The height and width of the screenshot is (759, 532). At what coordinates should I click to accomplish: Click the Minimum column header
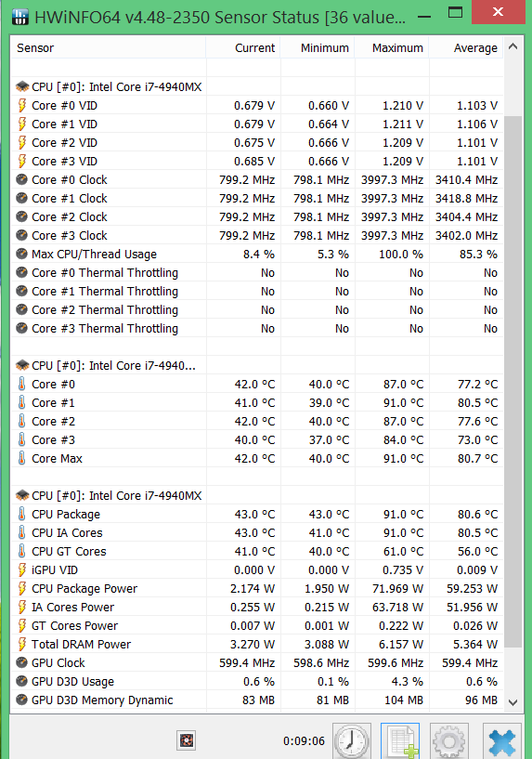click(318, 48)
